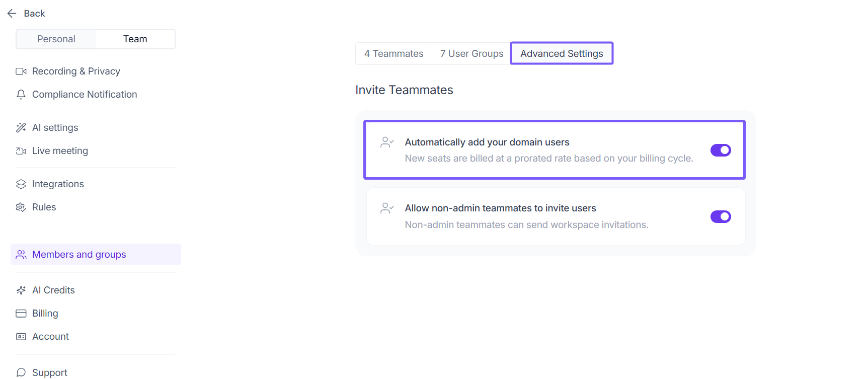Click the Support chat bubble icon
This screenshot has height=379, width=868.
[x=21, y=372]
